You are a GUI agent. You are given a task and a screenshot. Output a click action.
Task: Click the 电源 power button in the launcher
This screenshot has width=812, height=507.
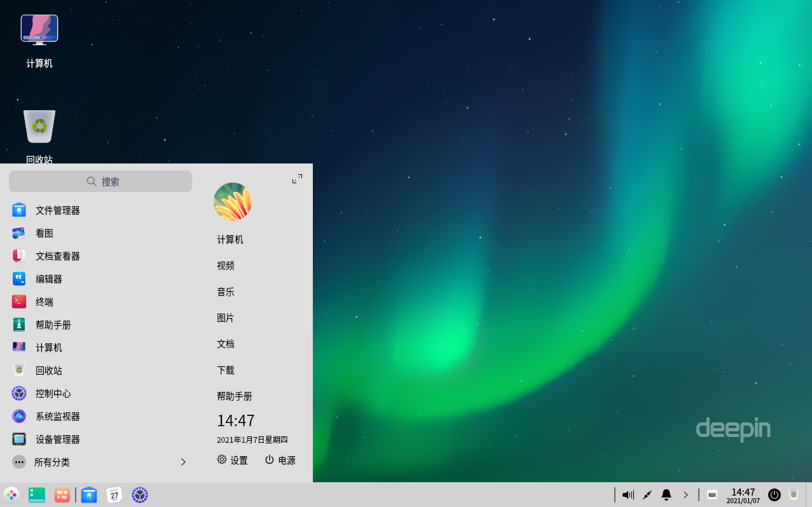[280, 460]
